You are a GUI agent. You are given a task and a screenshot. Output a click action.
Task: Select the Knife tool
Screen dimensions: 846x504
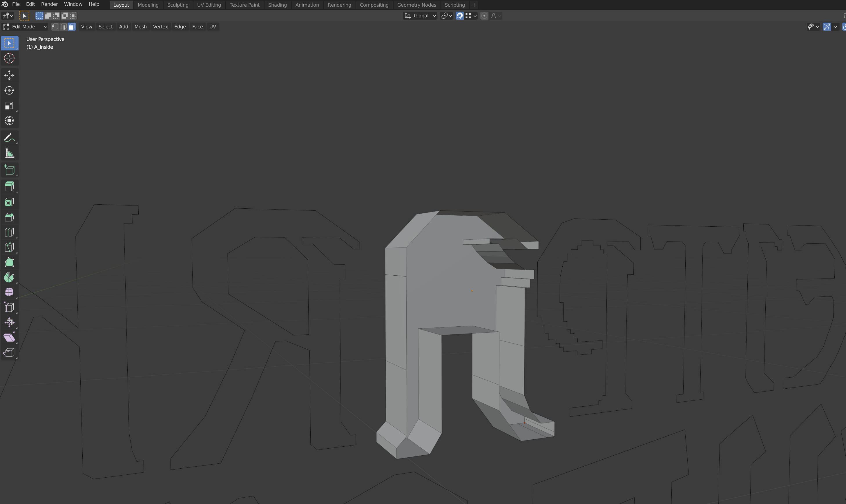coord(10,247)
